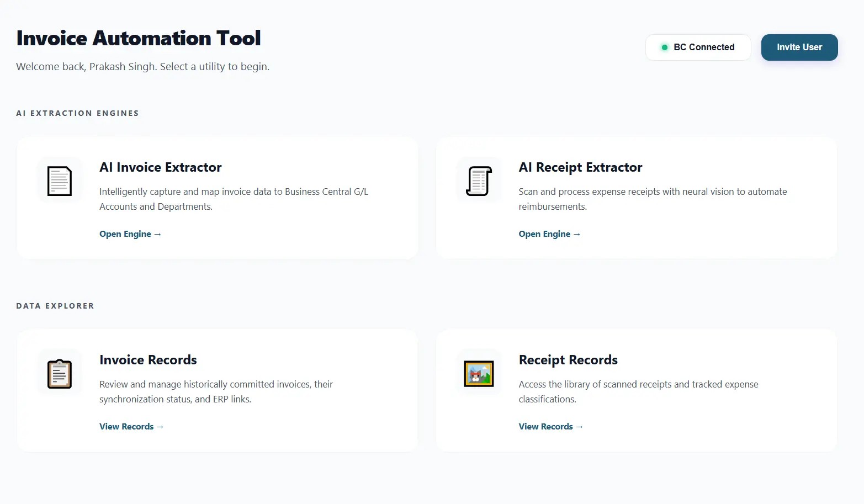Open Engine link for AI Invoice Extractor

coord(130,234)
